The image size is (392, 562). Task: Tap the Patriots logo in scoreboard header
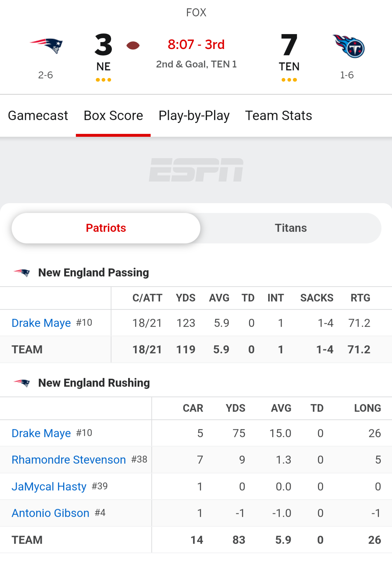pyautogui.click(x=46, y=45)
